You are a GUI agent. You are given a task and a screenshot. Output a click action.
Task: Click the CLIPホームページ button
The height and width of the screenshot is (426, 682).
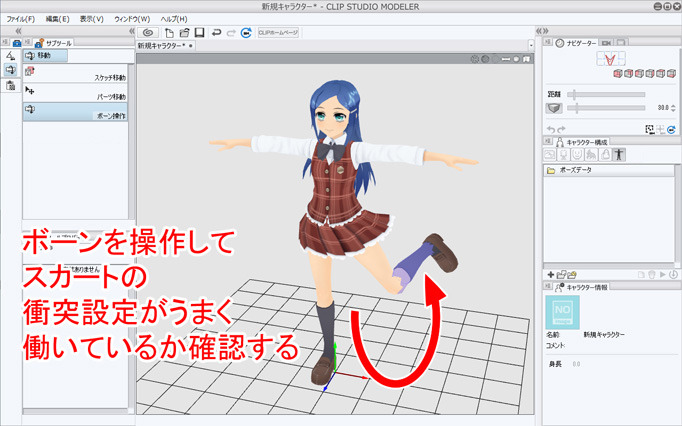point(278,33)
